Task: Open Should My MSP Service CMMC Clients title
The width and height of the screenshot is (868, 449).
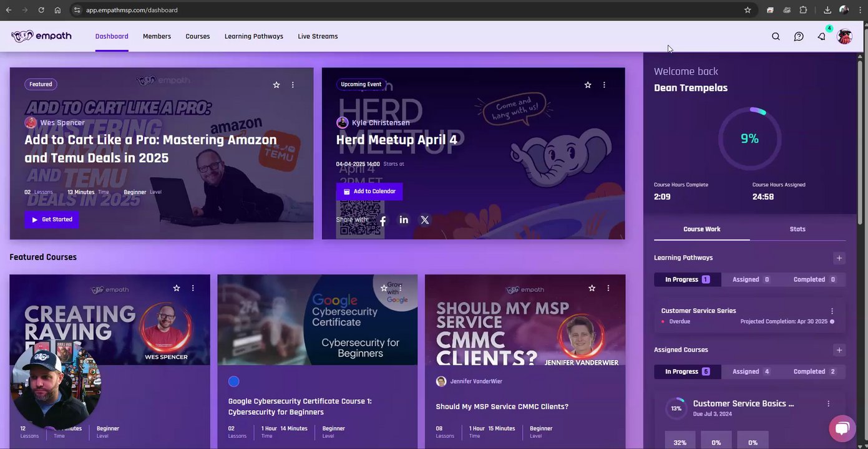Action: [502, 407]
